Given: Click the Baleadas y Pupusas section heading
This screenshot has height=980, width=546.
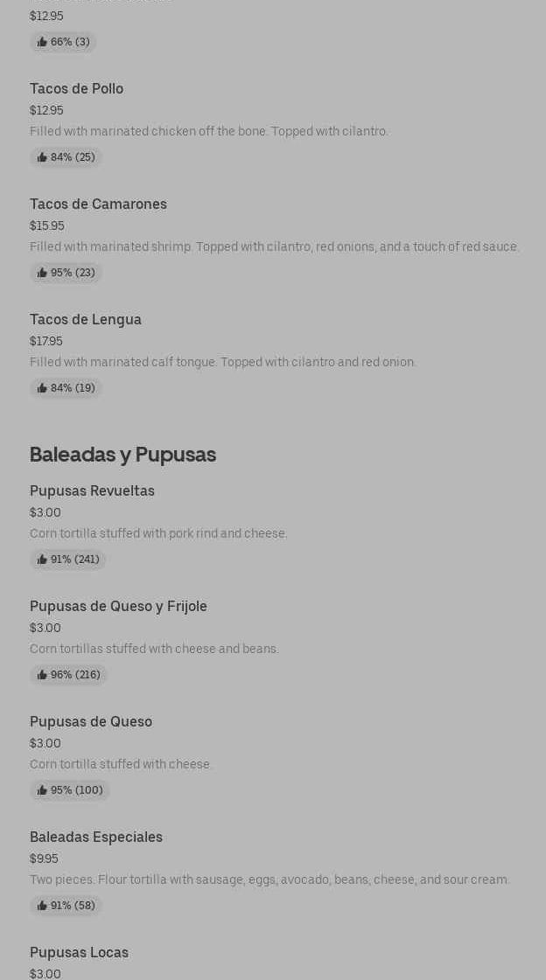Looking at the screenshot, I should point(122,455).
